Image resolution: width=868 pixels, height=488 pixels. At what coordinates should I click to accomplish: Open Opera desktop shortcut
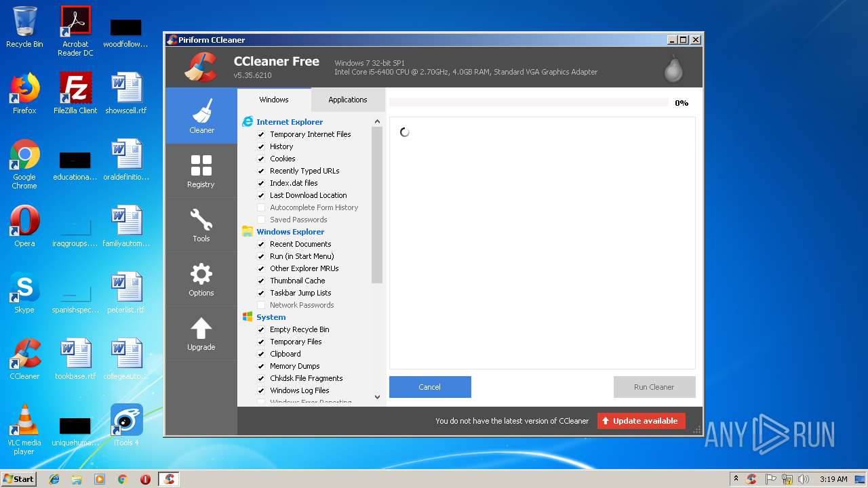point(24,226)
